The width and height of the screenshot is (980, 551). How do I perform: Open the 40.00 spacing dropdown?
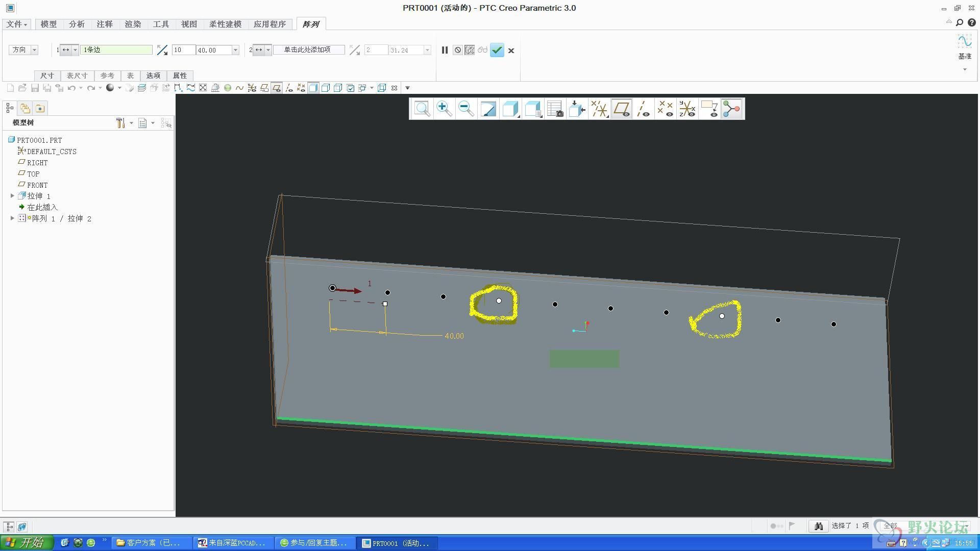coord(235,50)
